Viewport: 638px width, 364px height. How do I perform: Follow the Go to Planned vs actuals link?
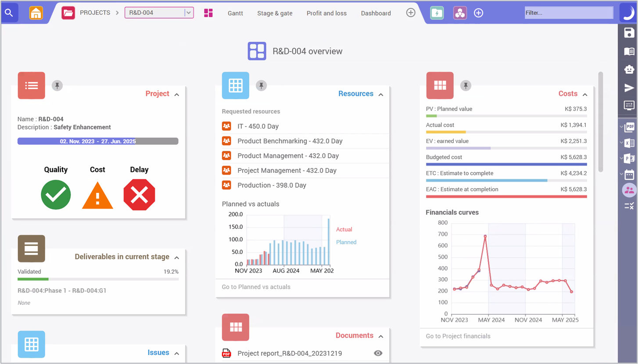pyautogui.click(x=256, y=287)
